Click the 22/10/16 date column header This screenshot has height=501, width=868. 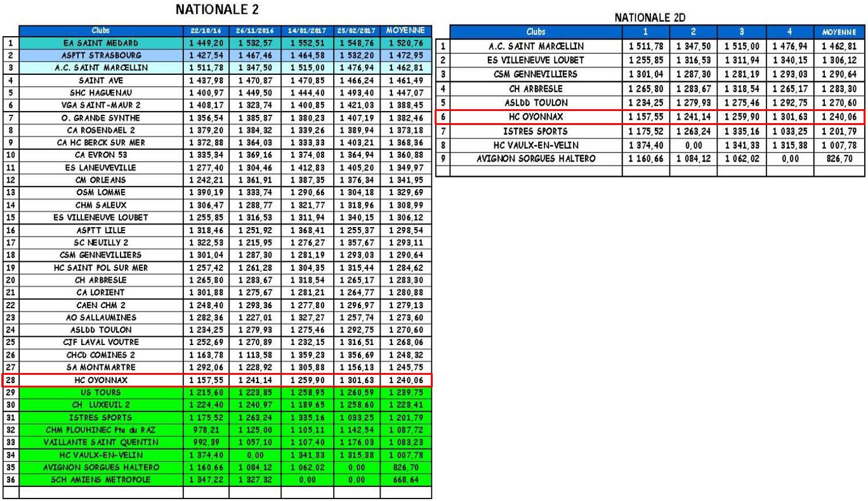[207, 31]
